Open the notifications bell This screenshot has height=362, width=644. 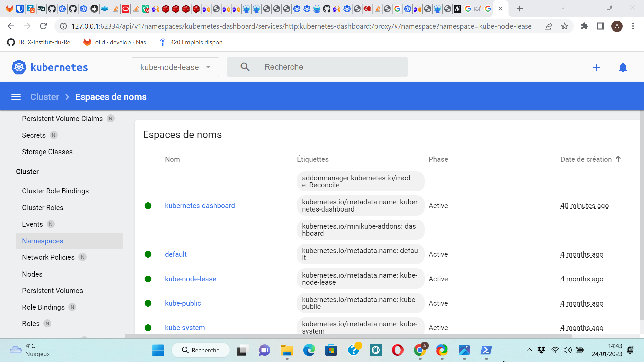click(623, 67)
